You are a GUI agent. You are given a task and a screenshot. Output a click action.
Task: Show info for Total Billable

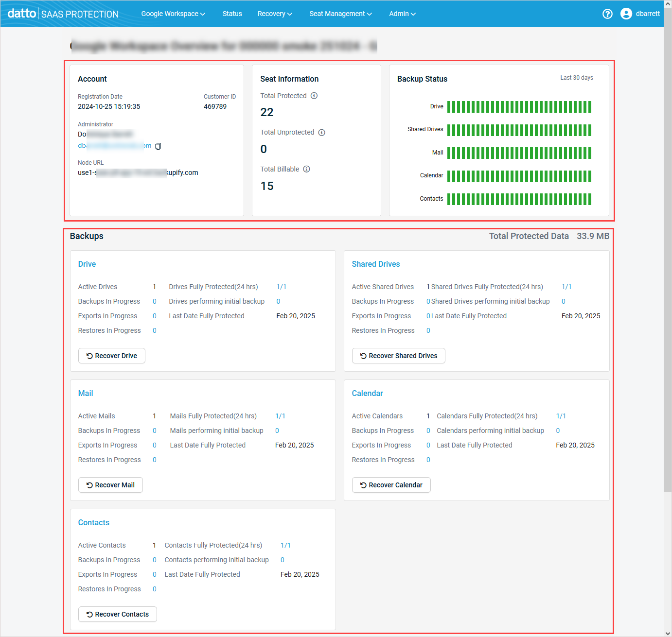click(x=306, y=169)
